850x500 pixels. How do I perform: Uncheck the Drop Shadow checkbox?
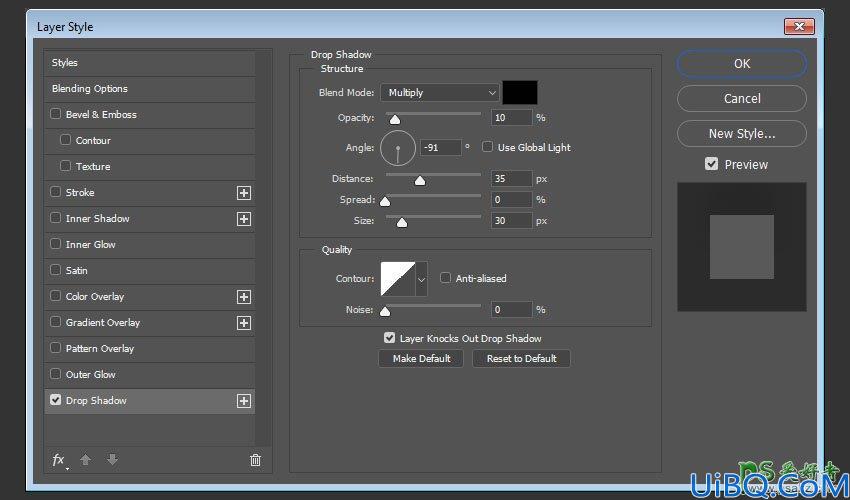coord(55,400)
